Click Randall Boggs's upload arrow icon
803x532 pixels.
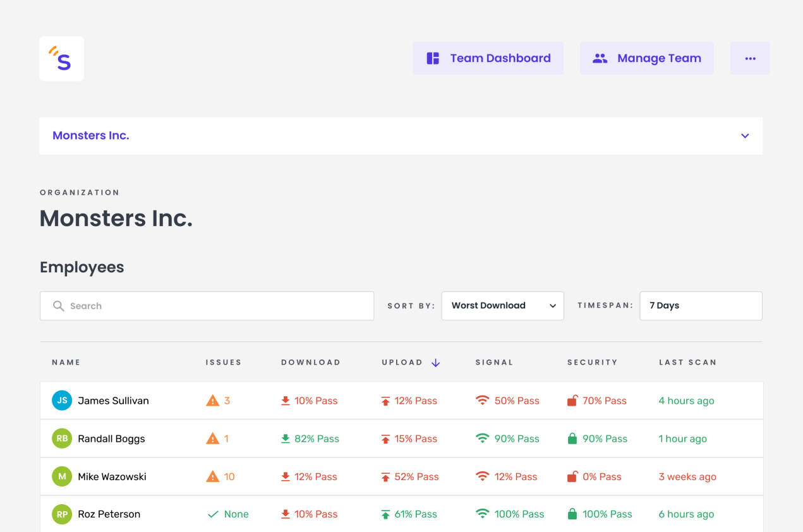[x=385, y=438]
